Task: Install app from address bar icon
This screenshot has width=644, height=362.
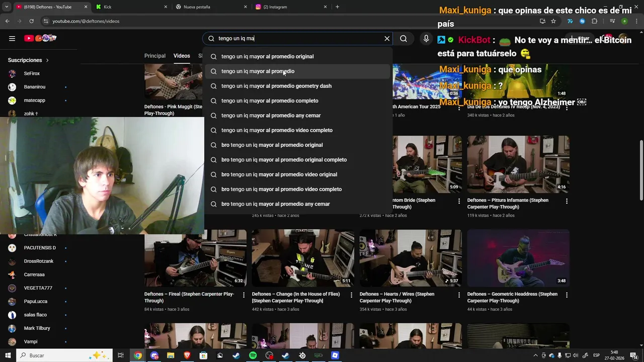Action: pyautogui.click(x=542, y=21)
